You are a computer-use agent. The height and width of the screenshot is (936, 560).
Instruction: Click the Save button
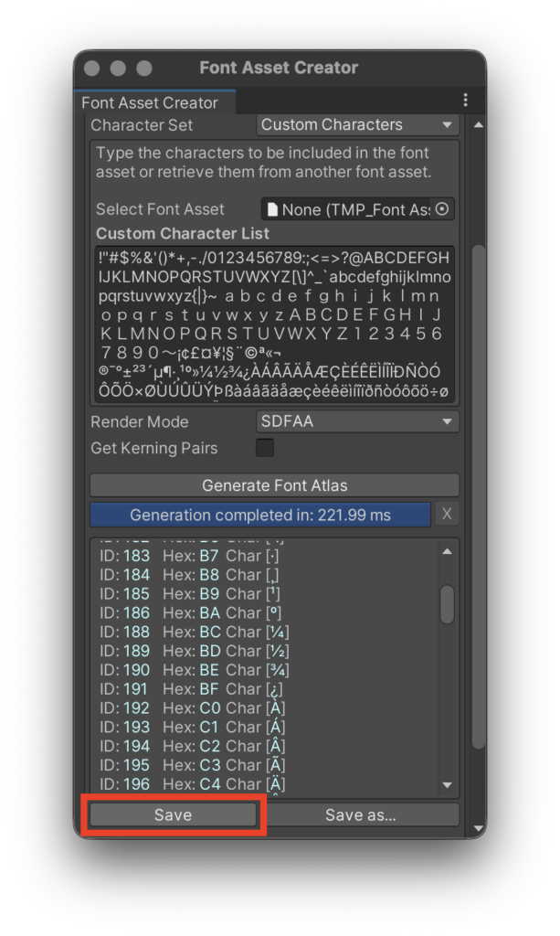[x=174, y=815]
